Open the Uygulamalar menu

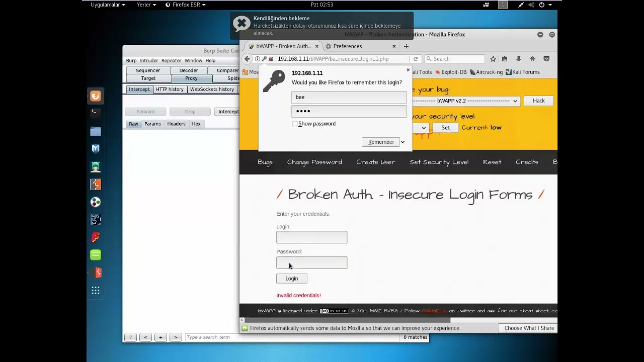(108, 5)
